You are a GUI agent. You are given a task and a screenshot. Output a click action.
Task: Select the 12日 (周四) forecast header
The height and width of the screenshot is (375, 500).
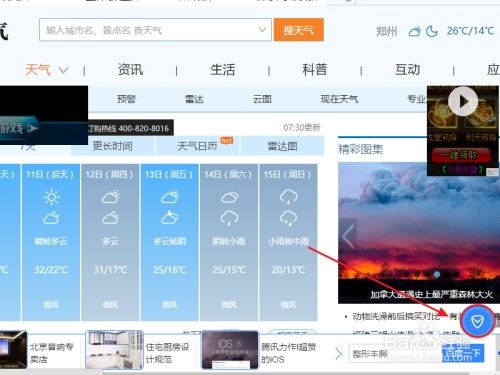(x=110, y=174)
